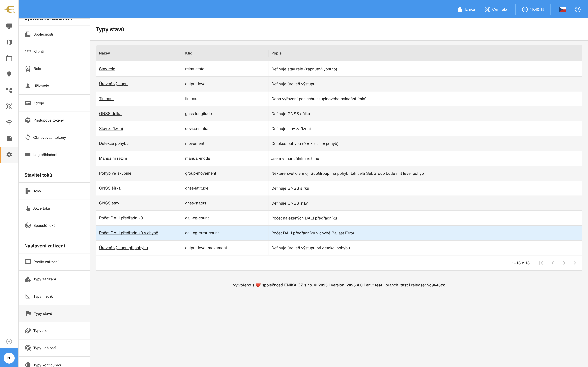Open the Stav relé link
The height and width of the screenshot is (367, 588).
[107, 69]
